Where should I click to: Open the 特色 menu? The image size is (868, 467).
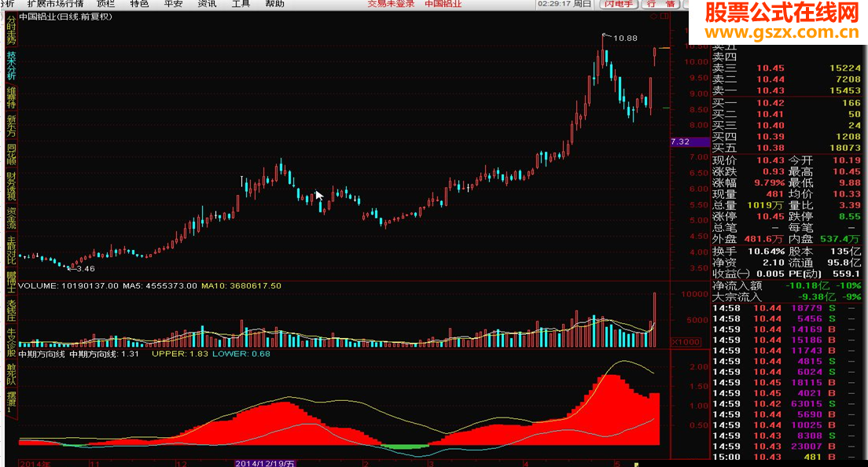pyautogui.click(x=139, y=4)
